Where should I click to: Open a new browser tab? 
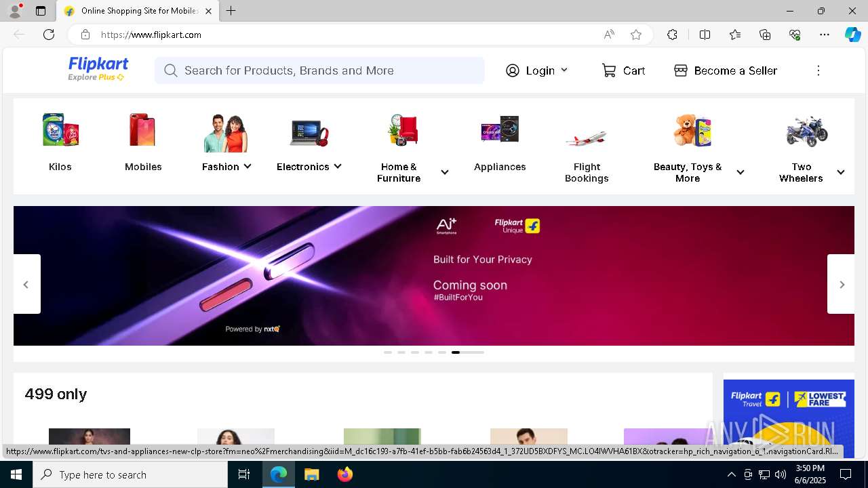pos(231,11)
